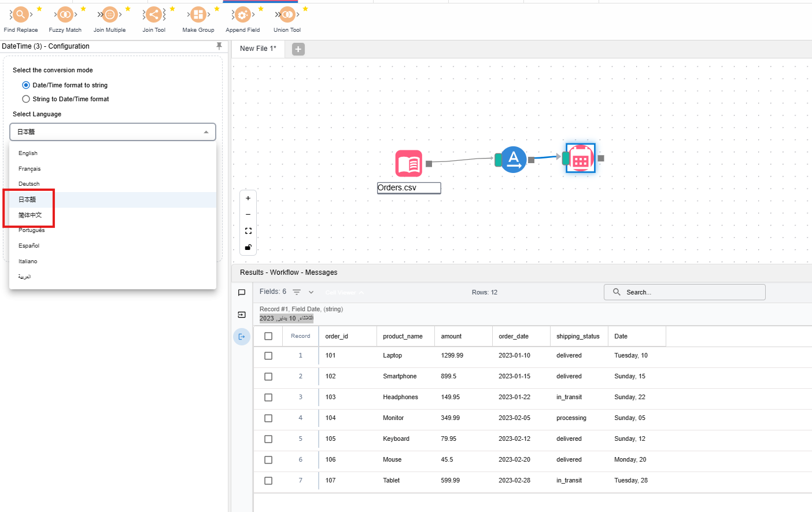Click the Orders.csv Input Data node
The width and height of the screenshot is (812, 512).
pyautogui.click(x=409, y=164)
